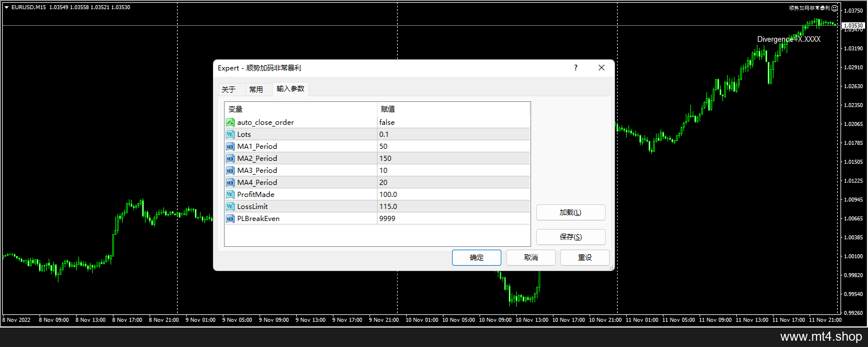Click the dialog resize grip corner

tap(611, 267)
